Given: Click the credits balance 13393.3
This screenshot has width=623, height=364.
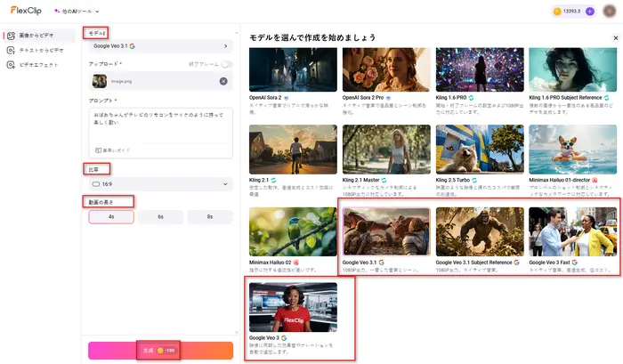Looking at the screenshot, I should pos(571,12).
